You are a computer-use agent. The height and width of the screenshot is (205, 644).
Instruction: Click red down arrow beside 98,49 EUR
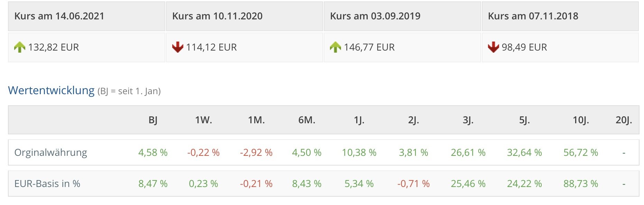click(493, 47)
